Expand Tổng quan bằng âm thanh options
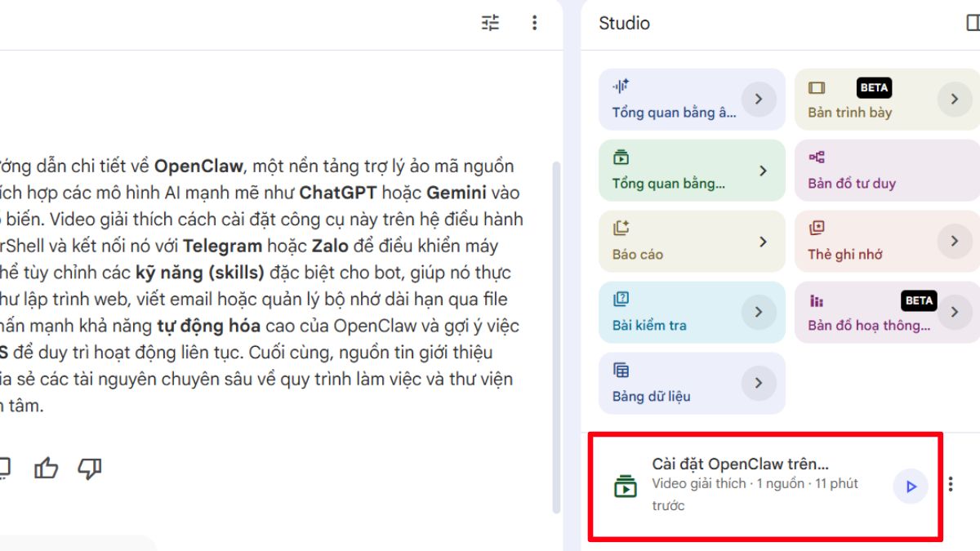980x551 pixels. point(759,99)
